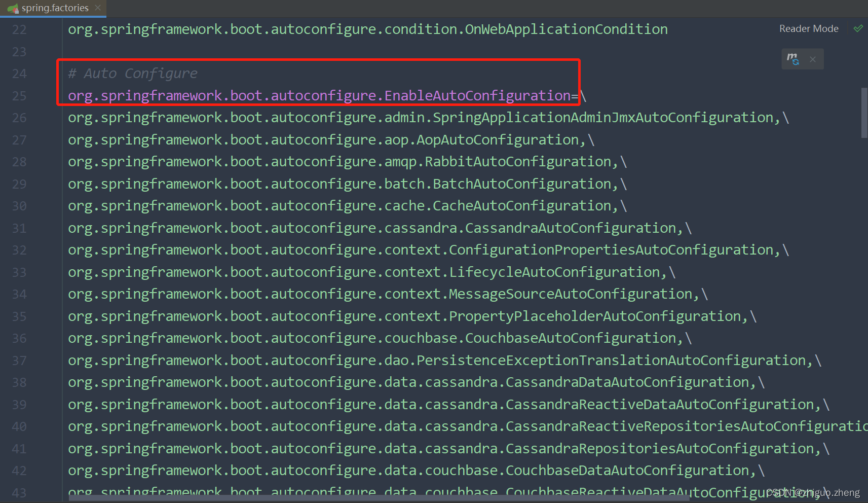The height and width of the screenshot is (503, 868).
Task: Click line number 33 in gutter
Action: pos(19,273)
